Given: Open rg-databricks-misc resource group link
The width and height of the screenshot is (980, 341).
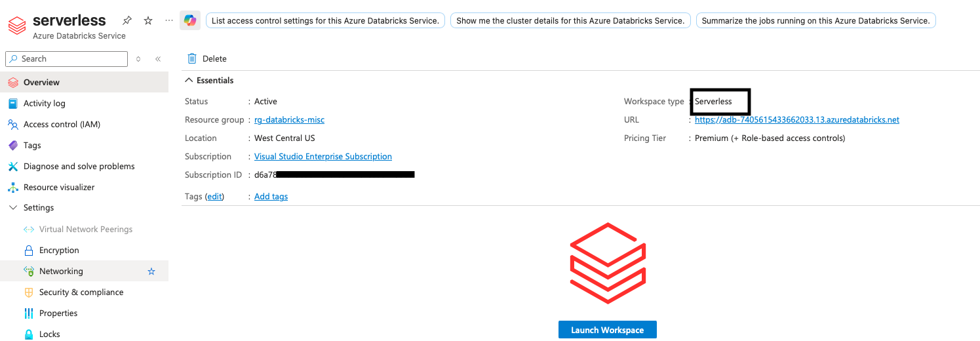Looking at the screenshot, I should coord(289,120).
